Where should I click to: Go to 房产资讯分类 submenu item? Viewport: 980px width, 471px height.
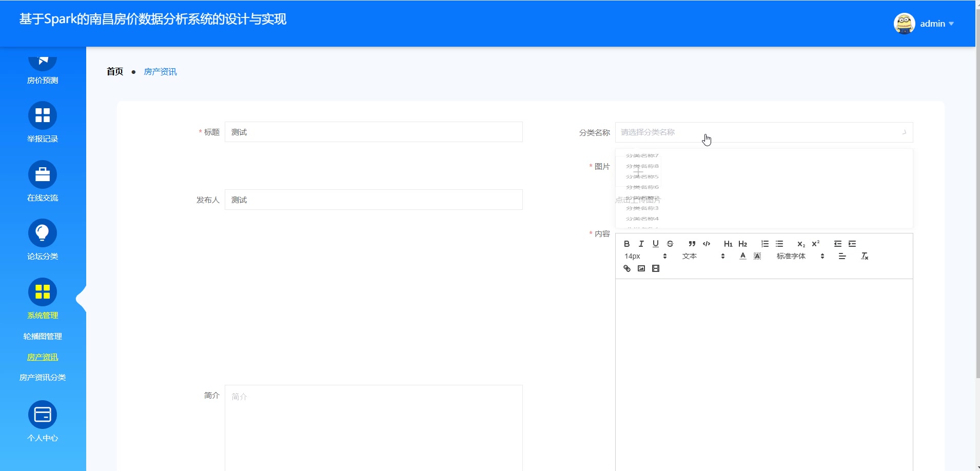click(43, 378)
